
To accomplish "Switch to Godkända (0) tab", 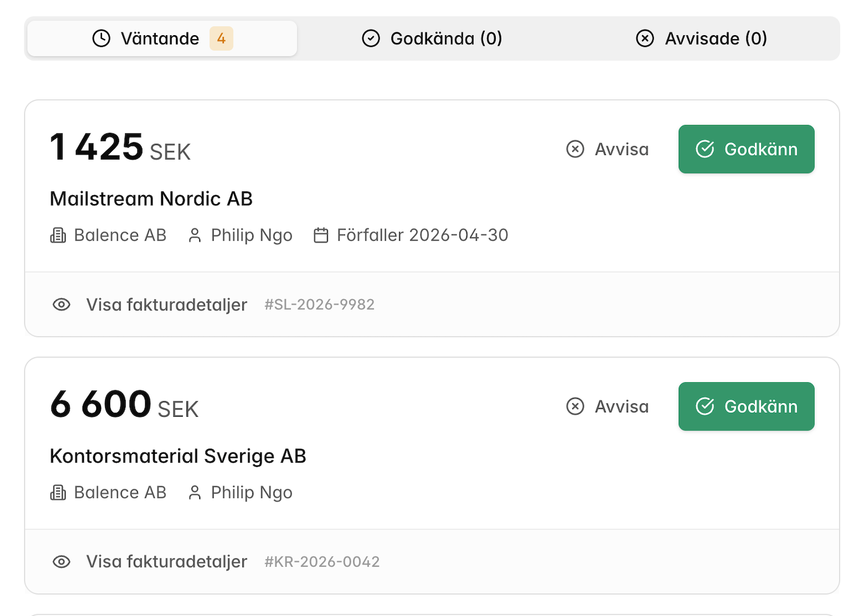I will pyautogui.click(x=432, y=38).
